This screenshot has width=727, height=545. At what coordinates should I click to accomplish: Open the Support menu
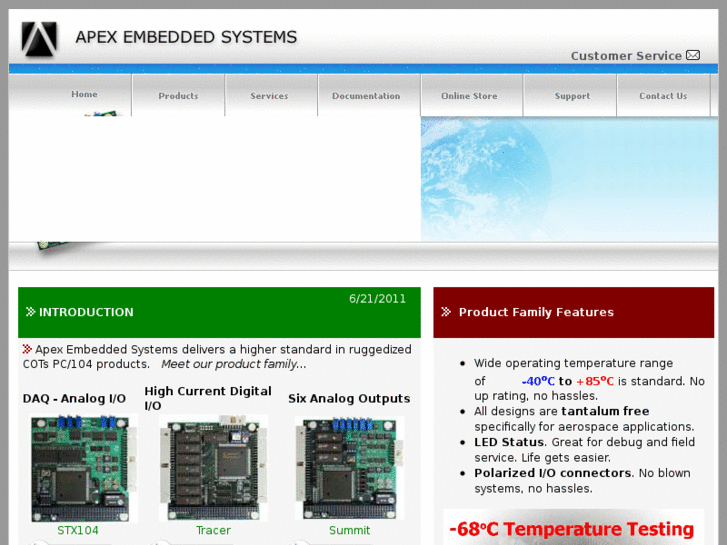pos(572,96)
